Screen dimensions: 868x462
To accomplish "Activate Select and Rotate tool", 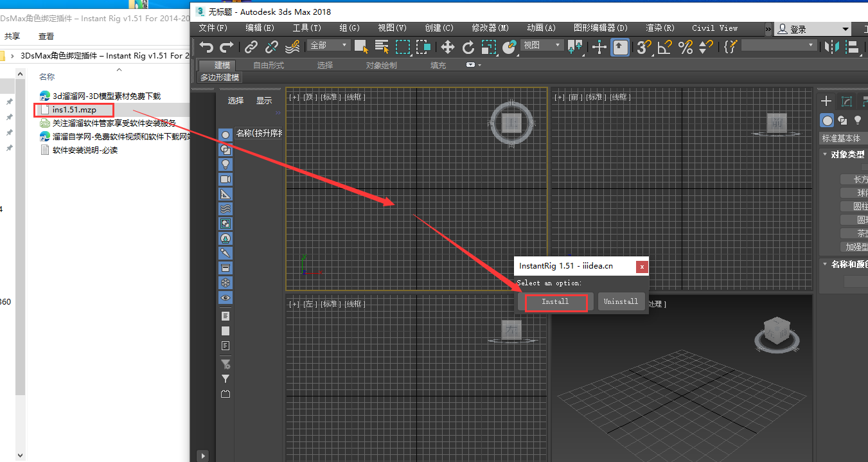I will coord(468,47).
